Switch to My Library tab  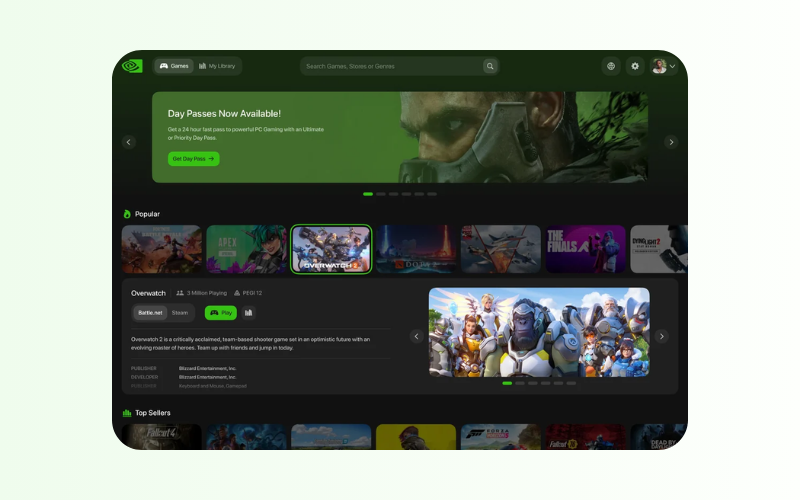[x=217, y=66]
